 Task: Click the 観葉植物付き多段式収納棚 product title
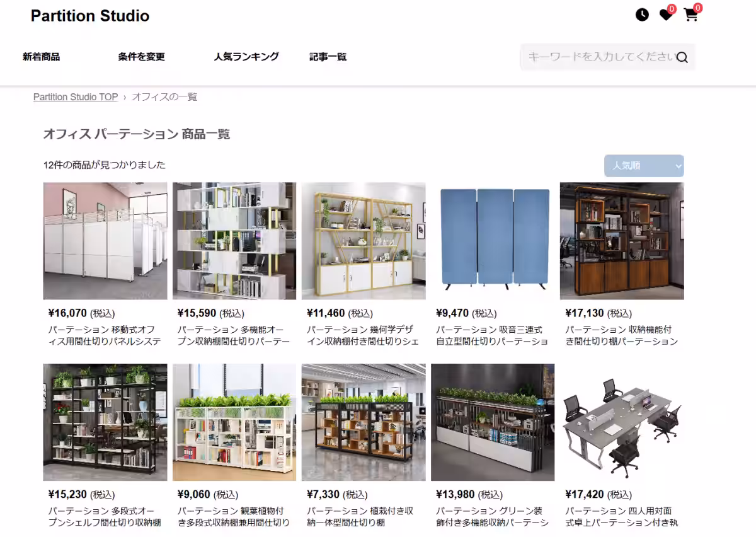[234, 516]
